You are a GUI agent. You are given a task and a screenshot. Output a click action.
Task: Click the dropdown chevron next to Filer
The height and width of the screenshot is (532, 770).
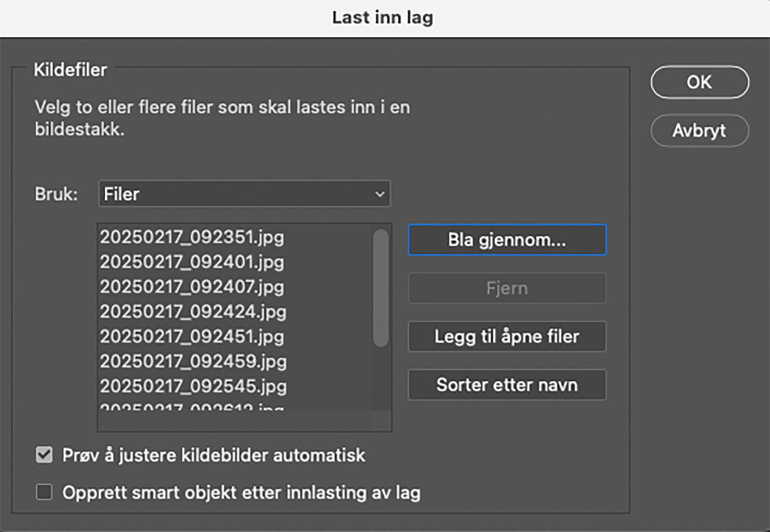(x=380, y=194)
